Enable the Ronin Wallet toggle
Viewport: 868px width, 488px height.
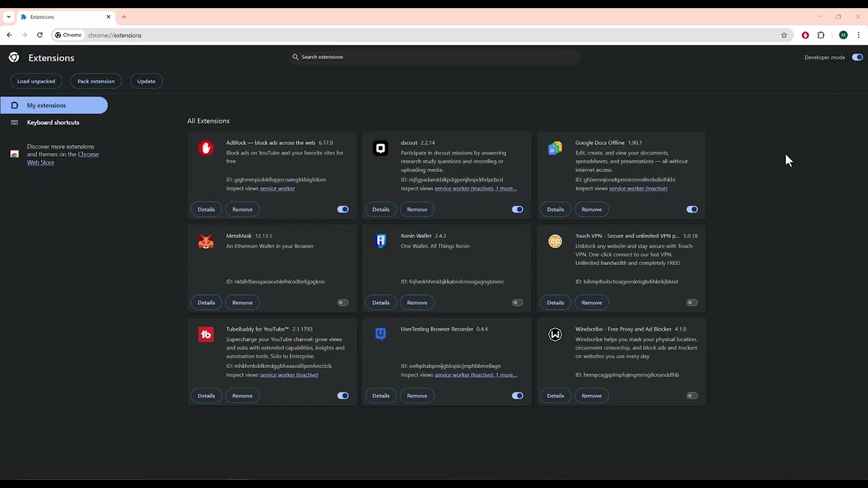[517, 303]
